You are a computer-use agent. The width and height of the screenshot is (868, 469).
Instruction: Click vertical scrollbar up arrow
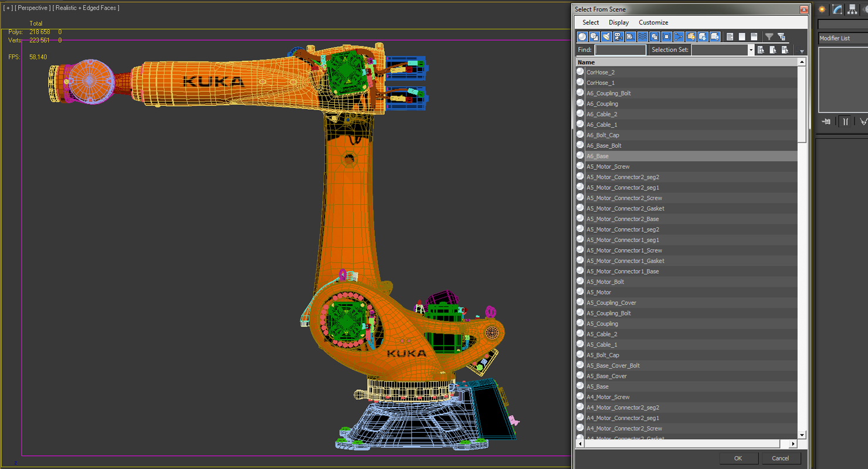pos(802,62)
